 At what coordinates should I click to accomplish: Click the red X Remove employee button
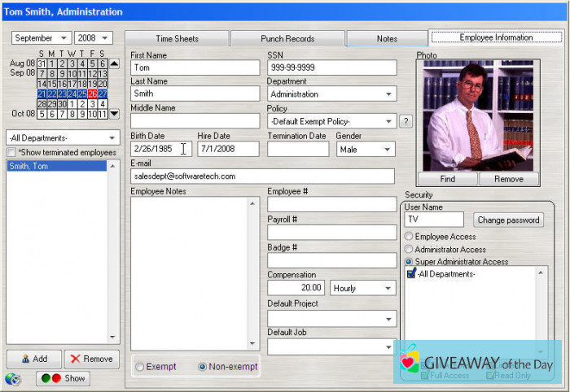coord(91,359)
